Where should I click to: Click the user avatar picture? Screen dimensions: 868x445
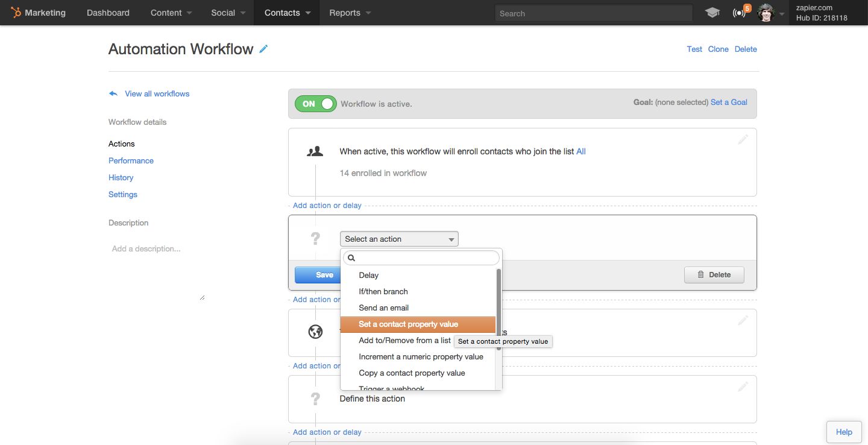pyautogui.click(x=766, y=13)
